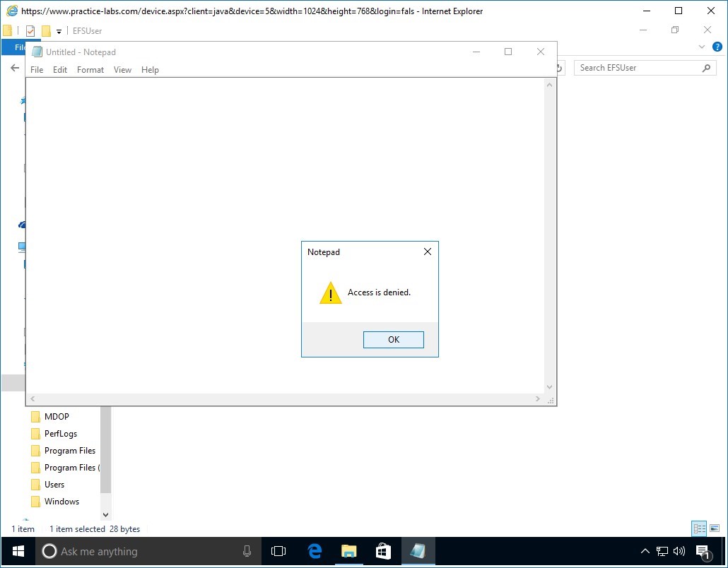Screen dimensions: 728x568
Task: Open the Format menu in Notepad
Action: point(90,69)
